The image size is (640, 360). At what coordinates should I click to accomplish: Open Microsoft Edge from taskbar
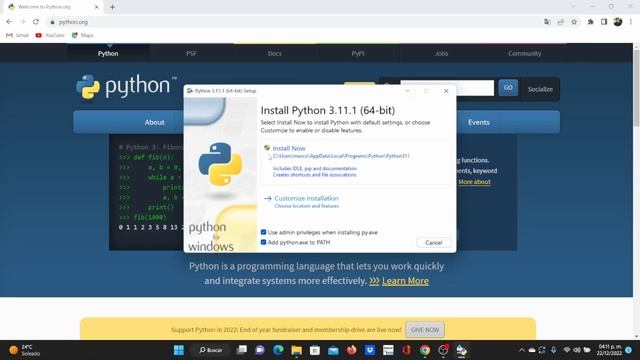coord(278,350)
